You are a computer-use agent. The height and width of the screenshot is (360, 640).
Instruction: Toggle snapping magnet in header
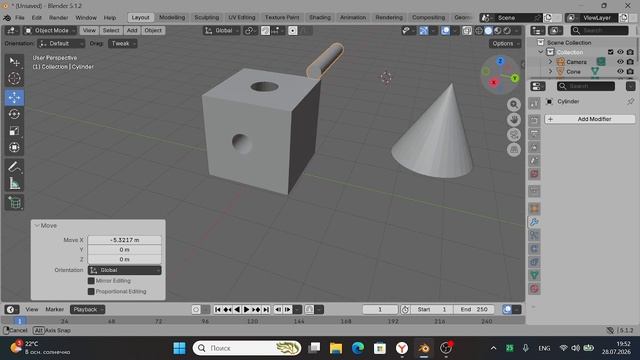pyautogui.click(x=265, y=31)
